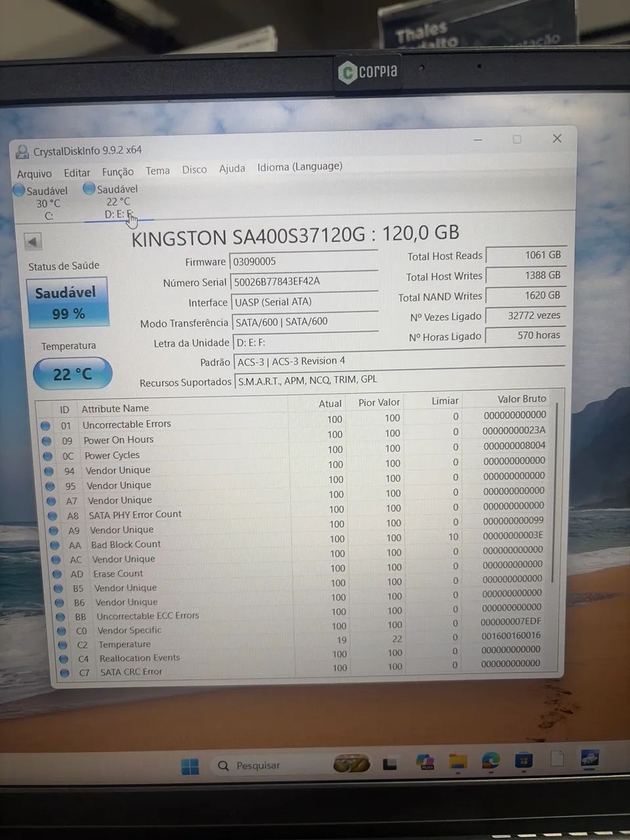Select the Uncorrectable Errors attribute row
630x840 pixels.
[x=295, y=420]
